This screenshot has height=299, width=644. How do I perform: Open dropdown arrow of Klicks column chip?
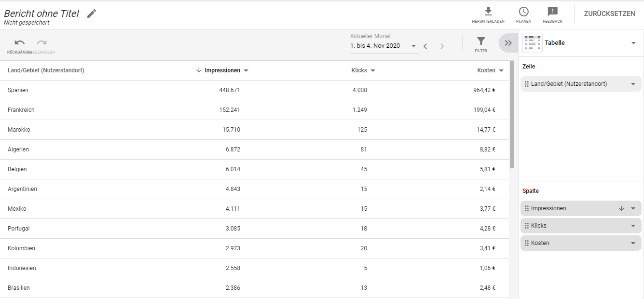point(633,226)
